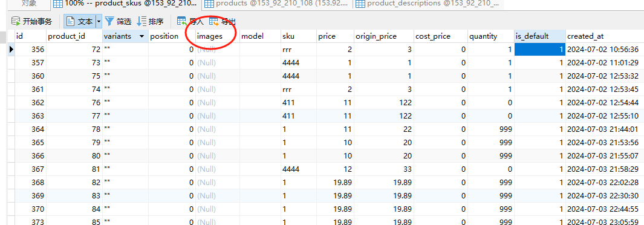Select the position cell in row 361
The image size is (644, 225).
pos(172,89)
